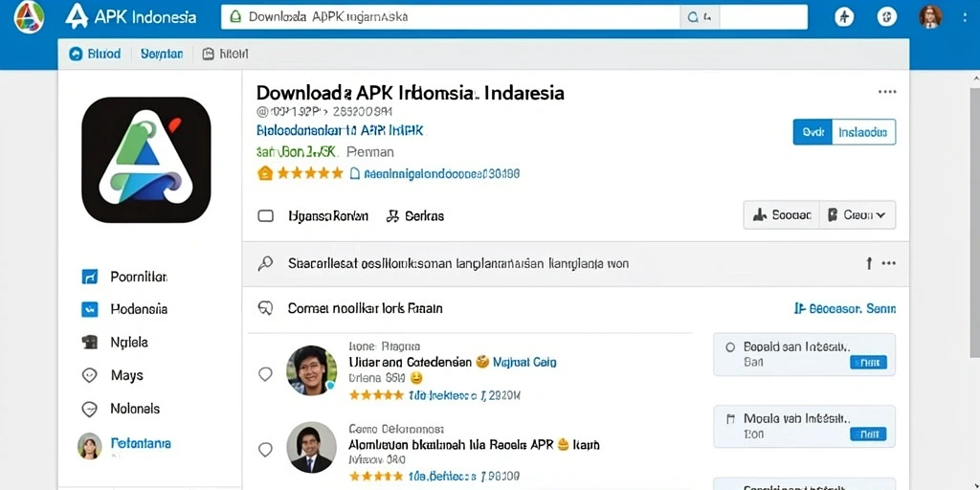Click the first review's star rating
The image size is (980, 490).
click(x=376, y=395)
